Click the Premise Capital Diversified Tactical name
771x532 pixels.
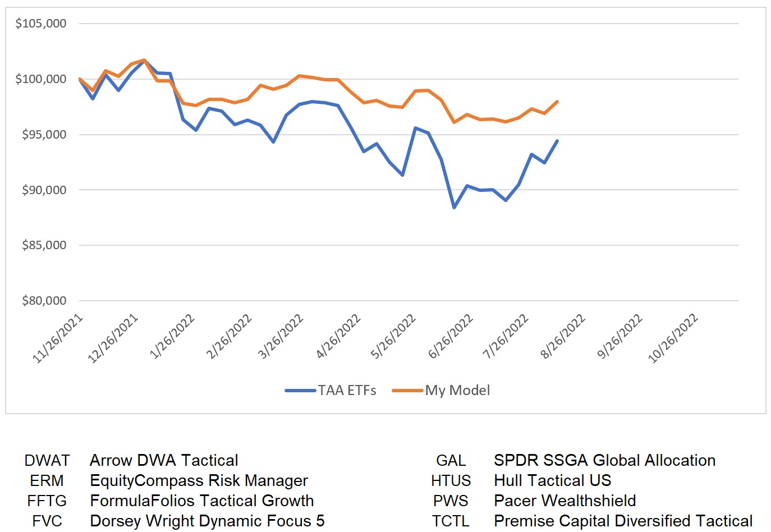tap(623, 521)
